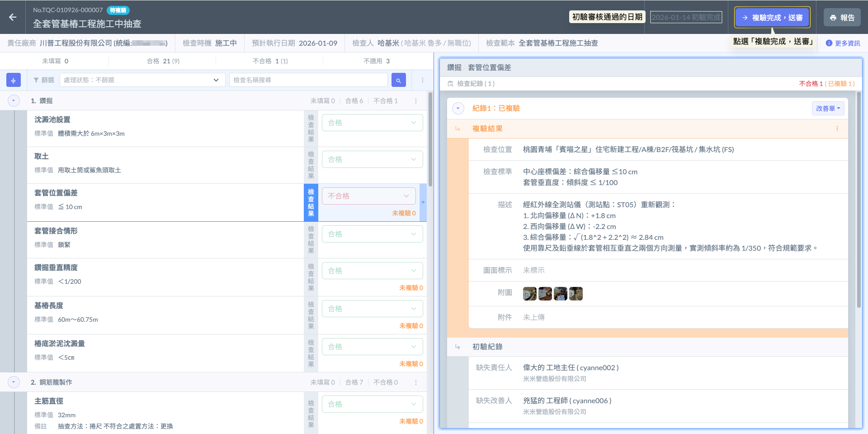Open three-dot menu for 鑽掘 section
Viewport: 868px width, 434px height.
click(416, 101)
